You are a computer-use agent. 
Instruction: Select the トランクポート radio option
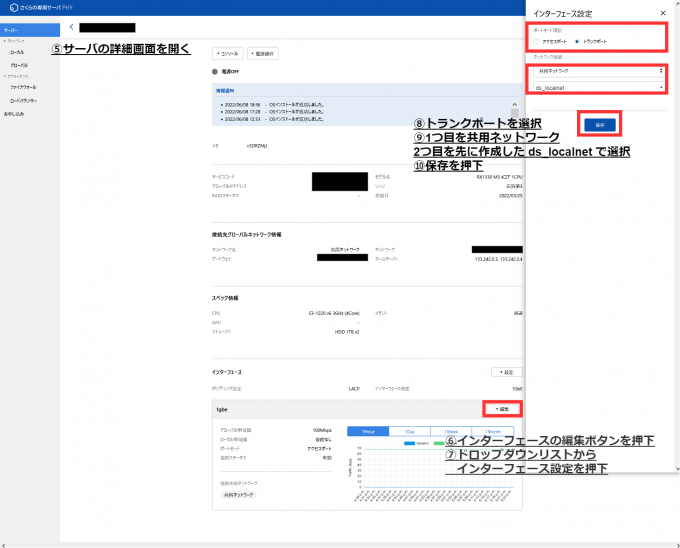591,42
